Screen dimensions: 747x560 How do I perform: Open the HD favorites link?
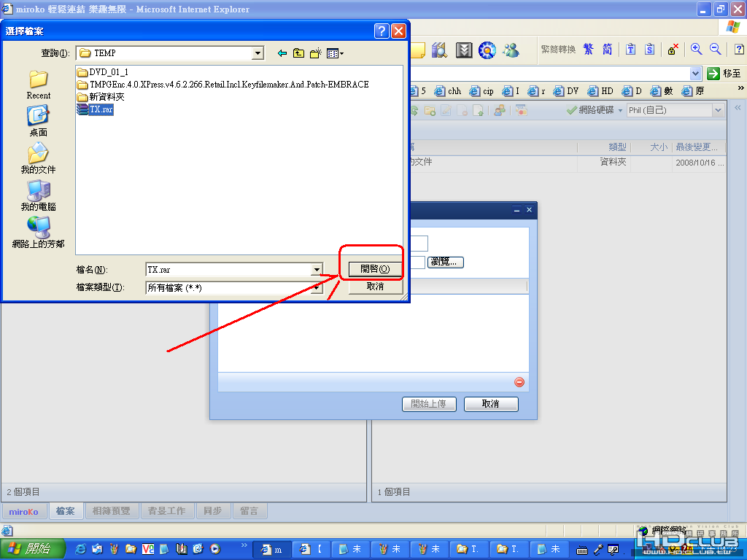[600, 91]
